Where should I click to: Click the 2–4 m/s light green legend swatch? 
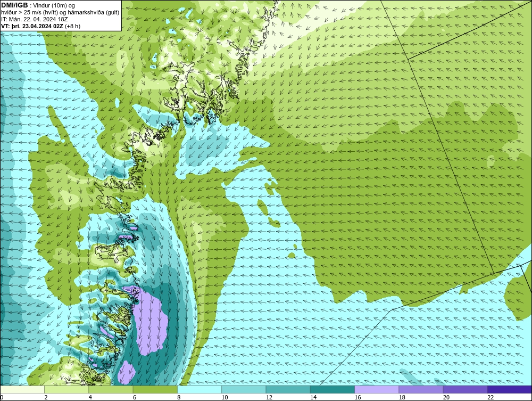click(x=66, y=389)
